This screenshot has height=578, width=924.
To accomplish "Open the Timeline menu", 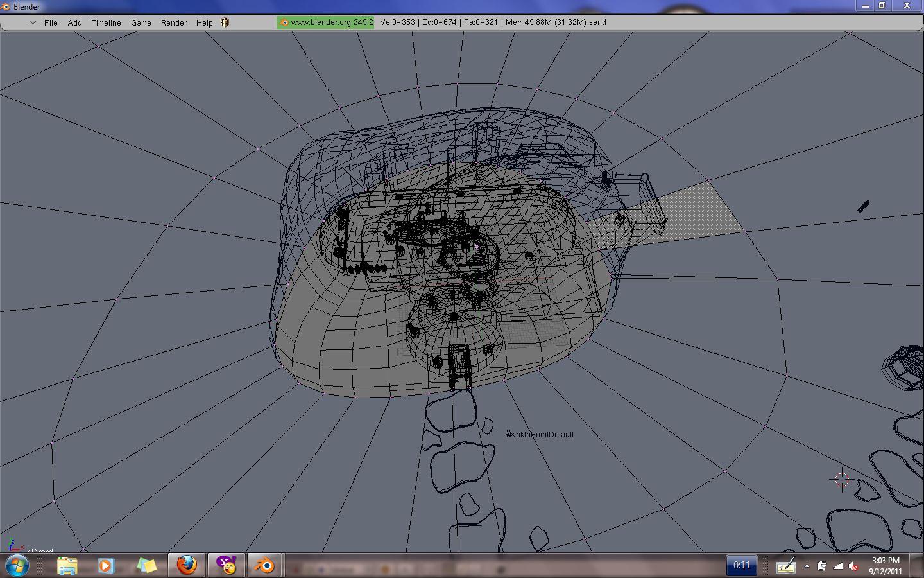I will tap(107, 22).
